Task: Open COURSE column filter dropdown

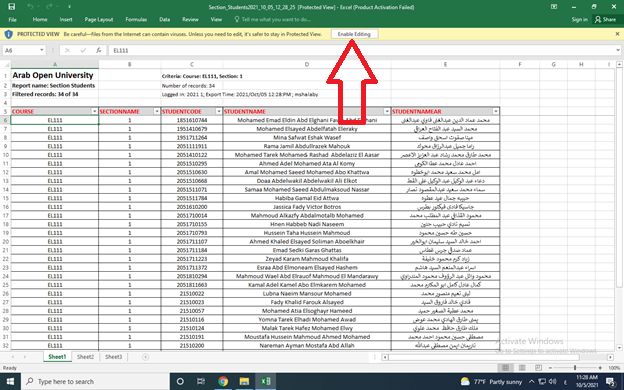Action: coord(94,111)
